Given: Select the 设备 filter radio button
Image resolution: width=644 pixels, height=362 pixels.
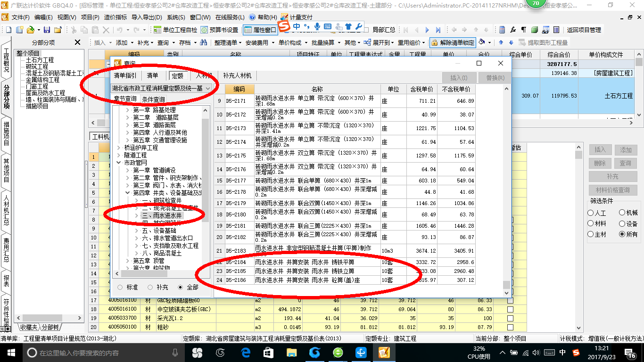Looking at the screenshot, I should coord(622,223).
